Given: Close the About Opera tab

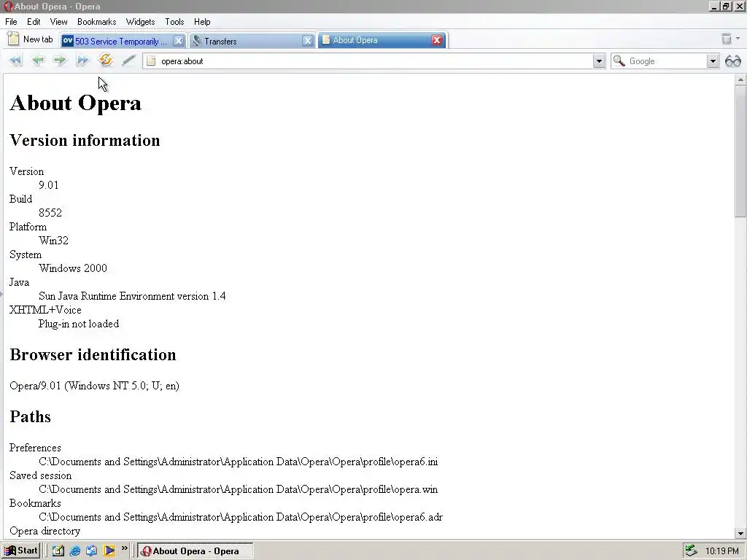Looking at the screenshot, I should (x=436, y=41).
